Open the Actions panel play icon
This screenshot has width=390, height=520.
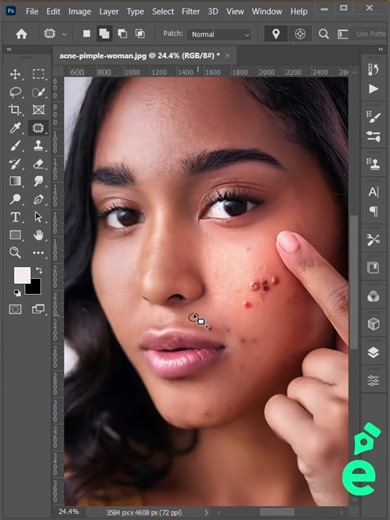373,89
